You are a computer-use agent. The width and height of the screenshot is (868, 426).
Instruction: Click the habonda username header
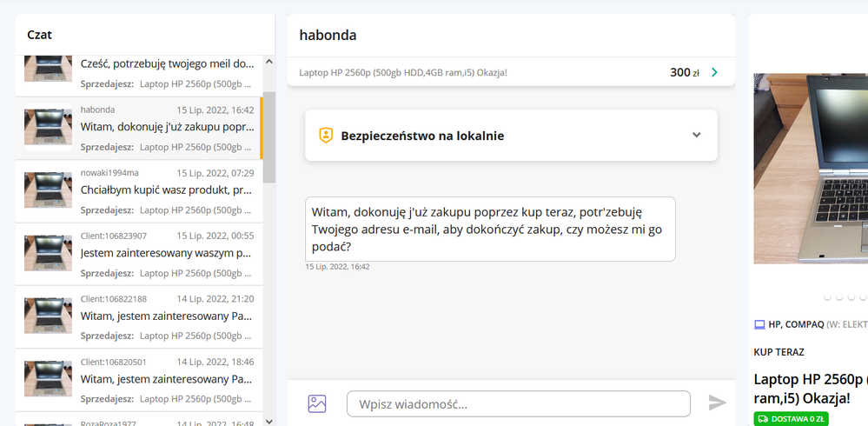coord(328,36)
